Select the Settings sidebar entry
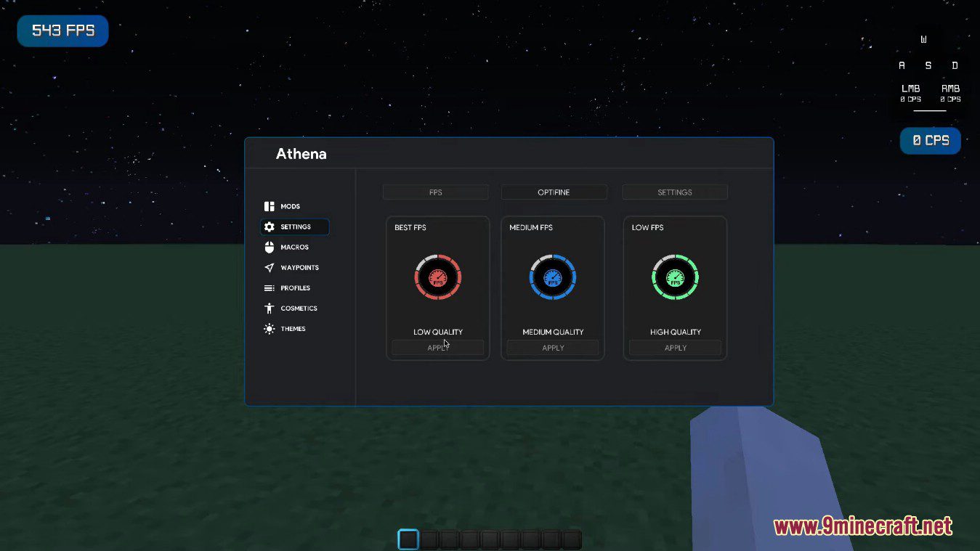 (x=295, y=226)
